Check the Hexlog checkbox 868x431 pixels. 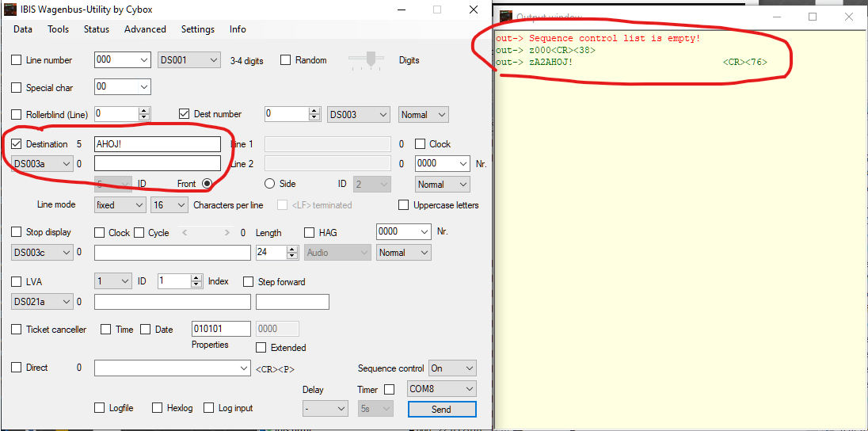pos(158,408)
